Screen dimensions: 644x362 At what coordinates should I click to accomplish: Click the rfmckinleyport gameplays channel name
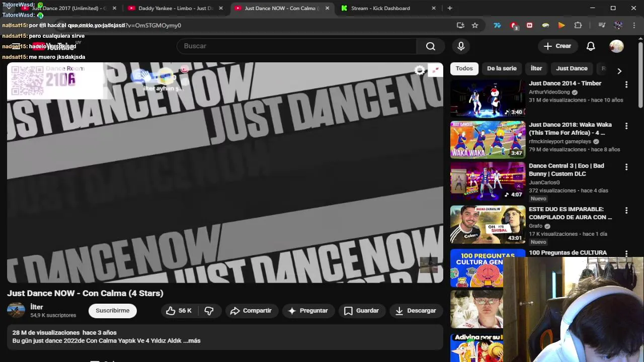pyautogui.click(x=560, y=142)
